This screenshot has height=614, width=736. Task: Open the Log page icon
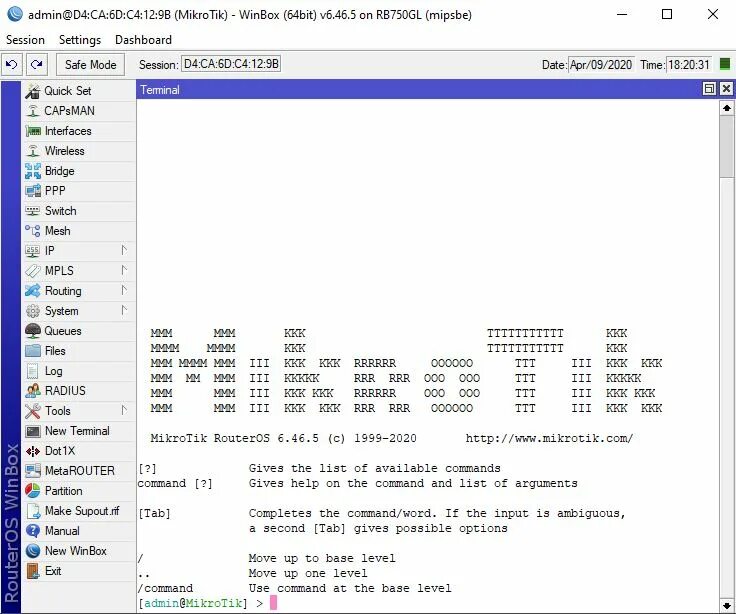(32, 371)
